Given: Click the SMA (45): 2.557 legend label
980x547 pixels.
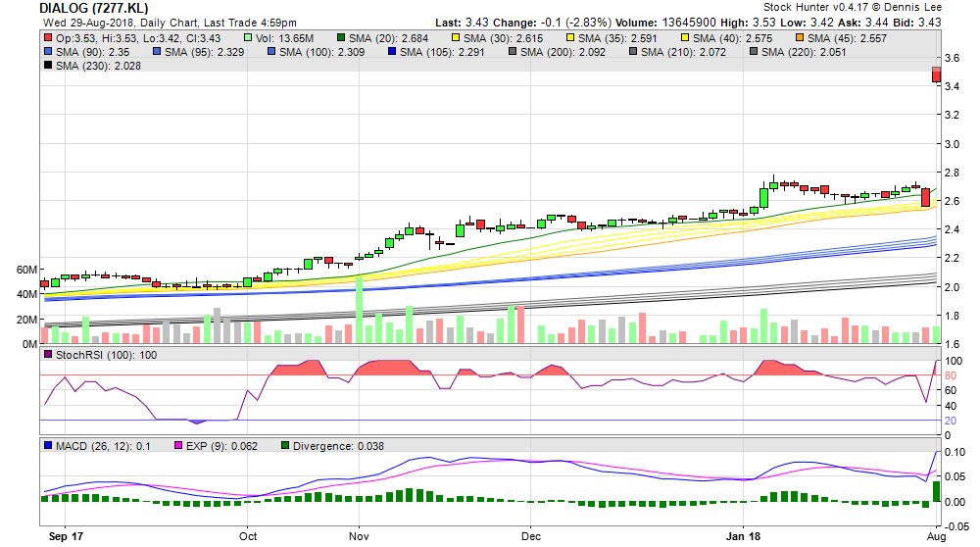Looking at the screenshot, I should (x=847, y=38).
